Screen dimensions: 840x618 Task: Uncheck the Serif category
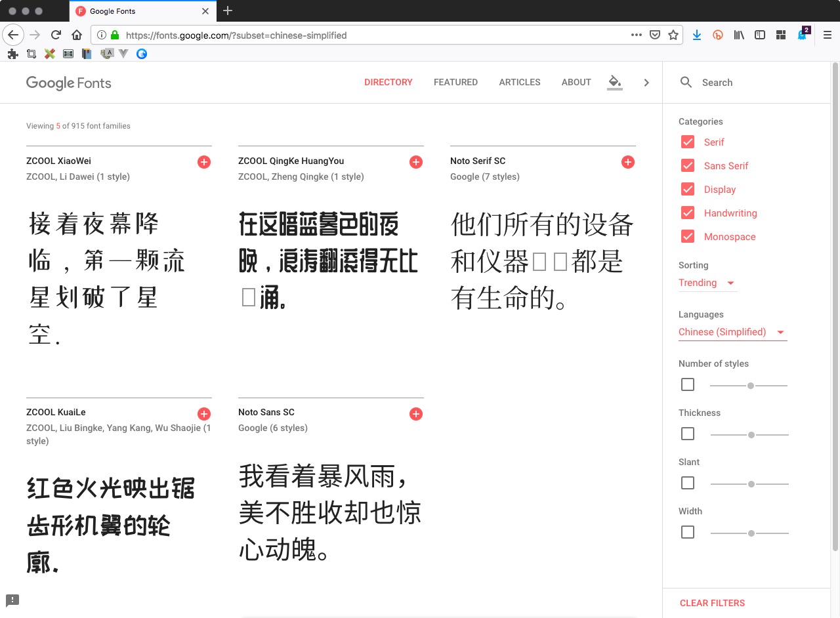coord(688,142)
